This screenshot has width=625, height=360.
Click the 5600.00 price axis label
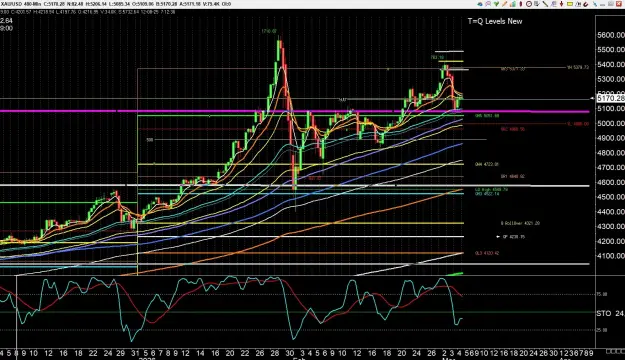(611, 35)
